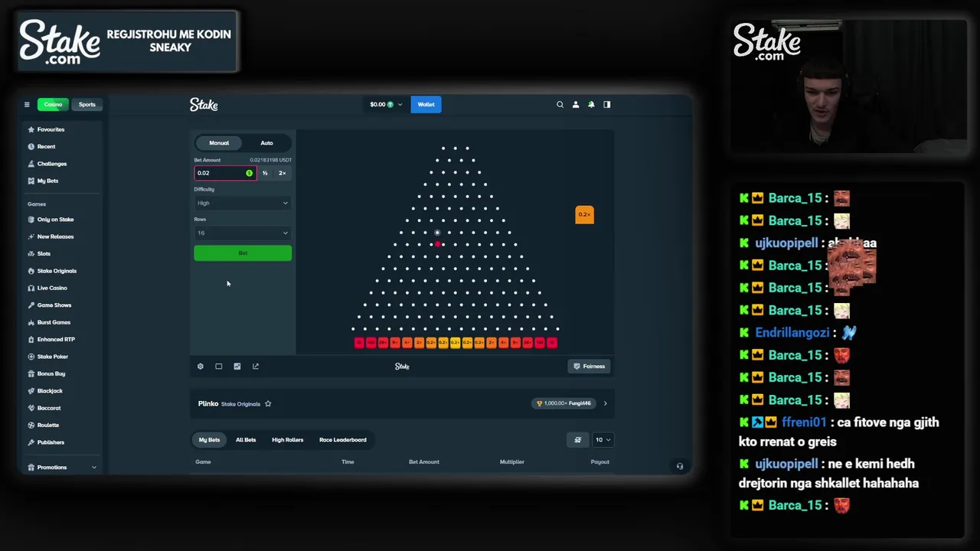The width and height of the screenshot is (980, 551).
Task: Click the Multiplier column header
Action: click(x=512, y=462)
